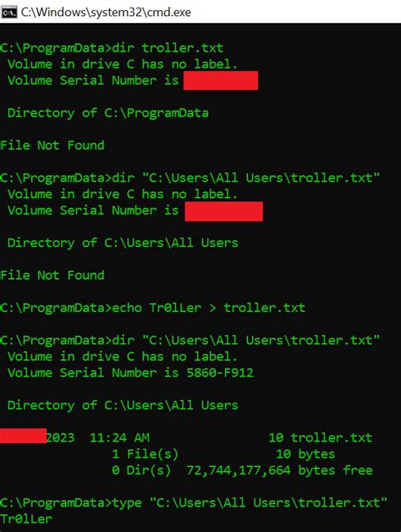Click the serial number 5860-F912
Image resolution: width=401 pixels, height=532 pixels.
pyautogui.click(x=220, y=373)
